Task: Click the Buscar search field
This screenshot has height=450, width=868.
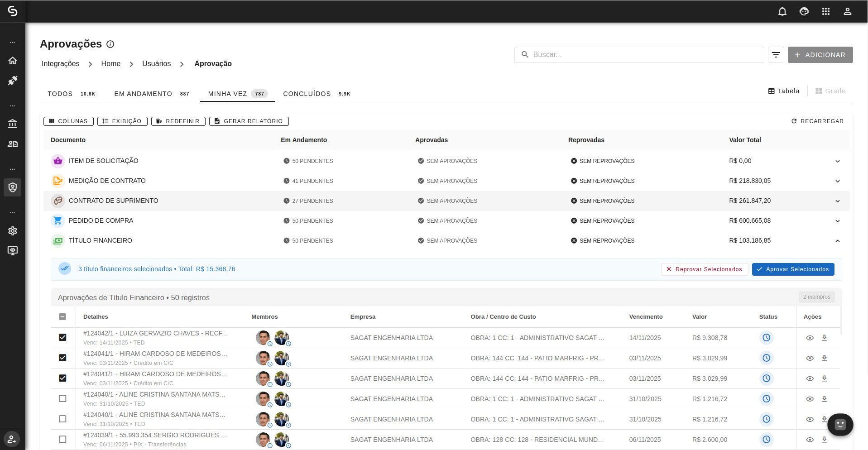Action: pos(639,55)
